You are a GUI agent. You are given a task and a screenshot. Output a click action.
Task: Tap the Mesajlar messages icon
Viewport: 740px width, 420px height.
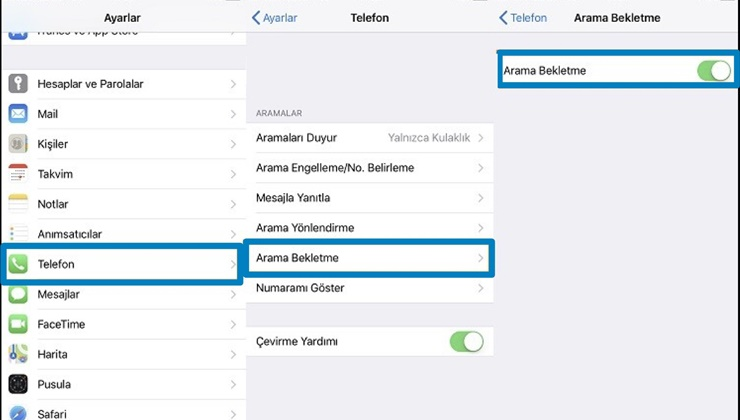(x=18, y=294)
